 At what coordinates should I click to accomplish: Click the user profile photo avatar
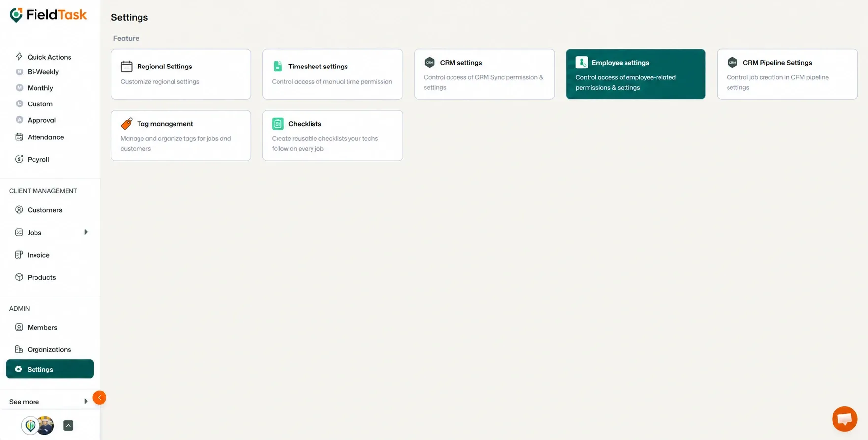coord(45,425)
